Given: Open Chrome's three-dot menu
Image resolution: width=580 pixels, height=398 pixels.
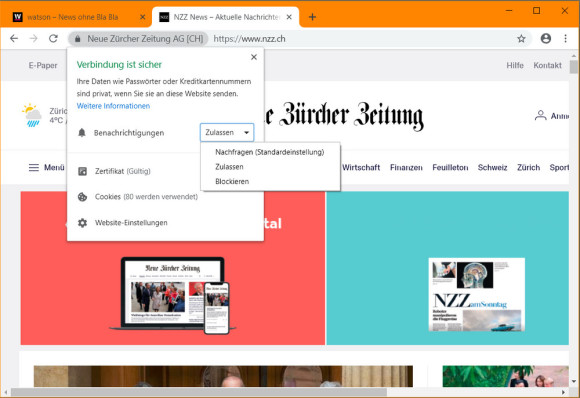Looking at the screenshot, I should click(x=565, y=38).
